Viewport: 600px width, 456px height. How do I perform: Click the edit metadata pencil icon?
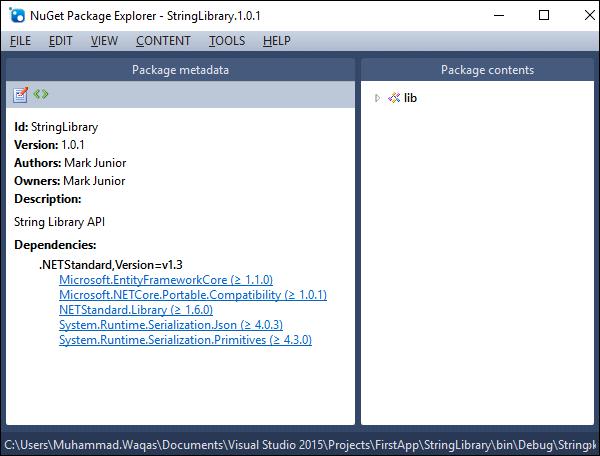point(20,94)
